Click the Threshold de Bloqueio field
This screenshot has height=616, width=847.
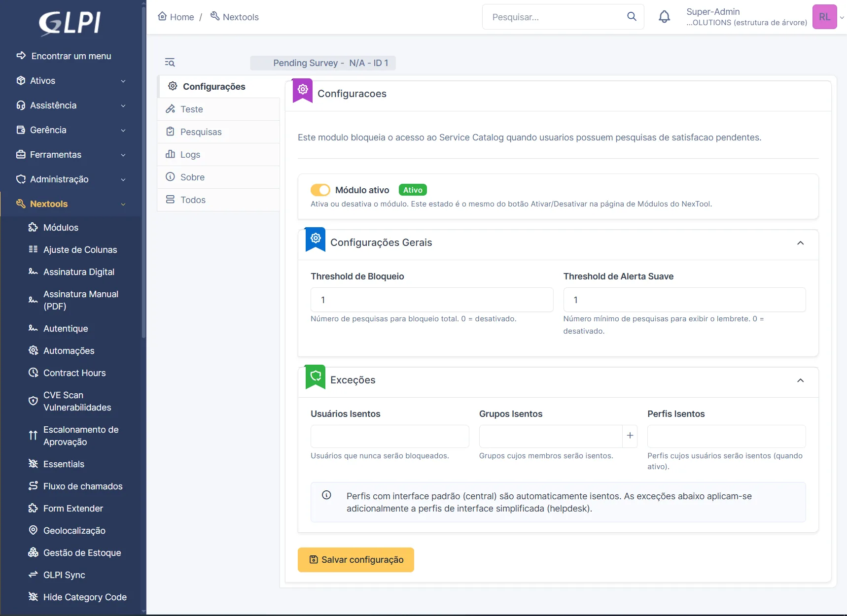point(432,300)
